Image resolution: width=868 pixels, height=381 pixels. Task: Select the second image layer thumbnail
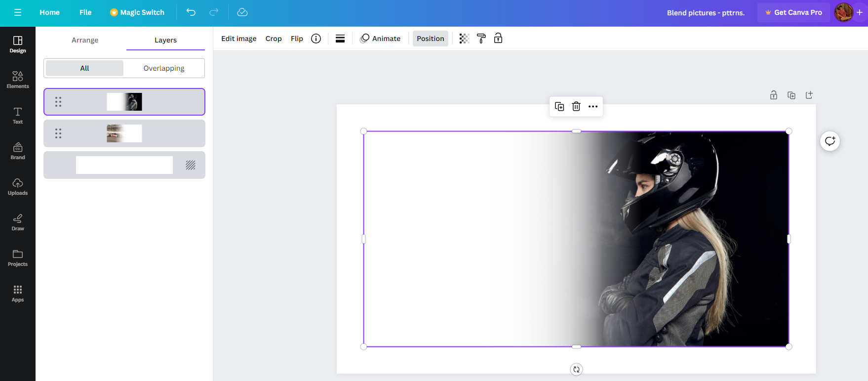(124, 133)
